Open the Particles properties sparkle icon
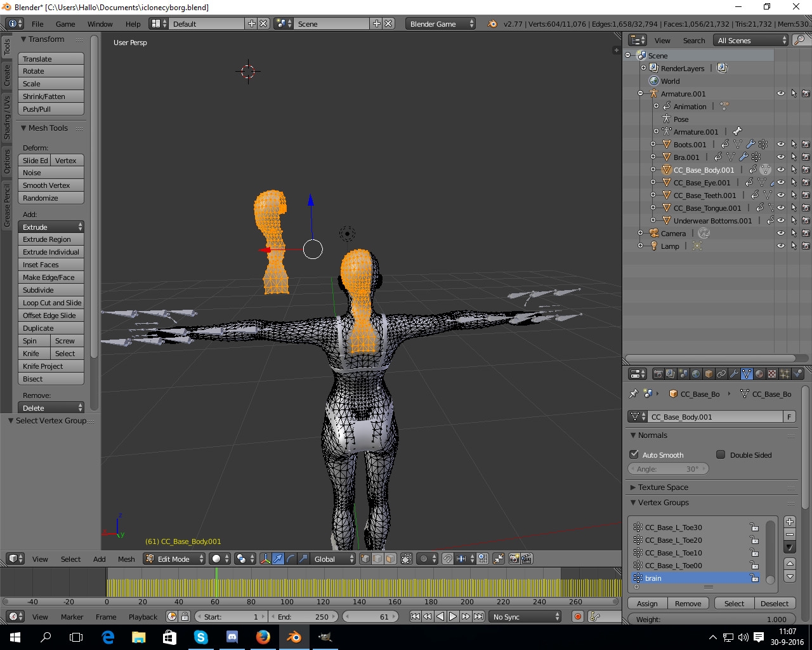The height and width of the screenshot is (650, 812). [x=785, y=374]
